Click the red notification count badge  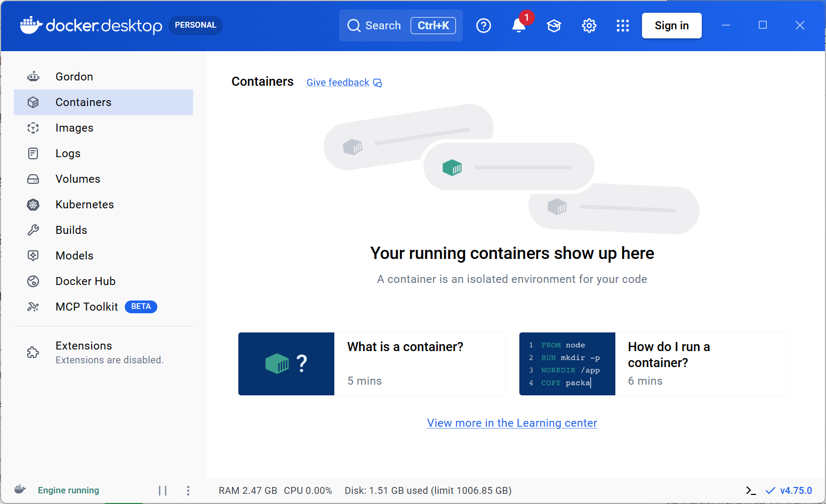pyautogui.click(x=527, y=18)
